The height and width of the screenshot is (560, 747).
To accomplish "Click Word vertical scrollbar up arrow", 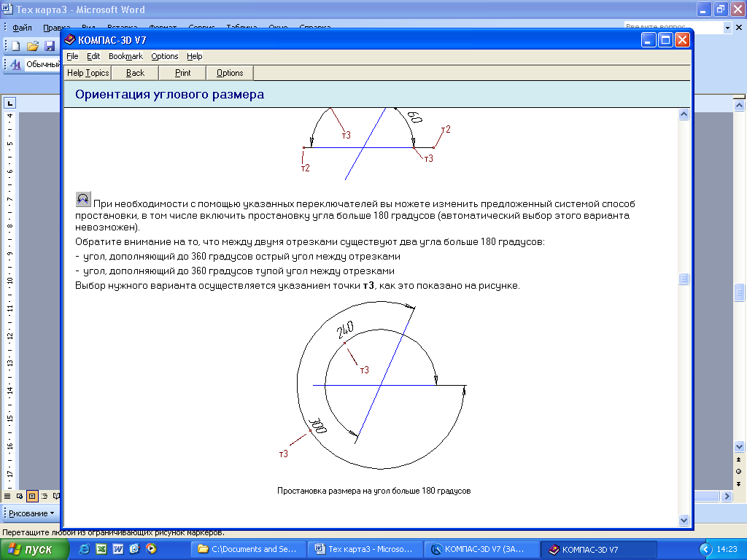I will tap(739, 105).
